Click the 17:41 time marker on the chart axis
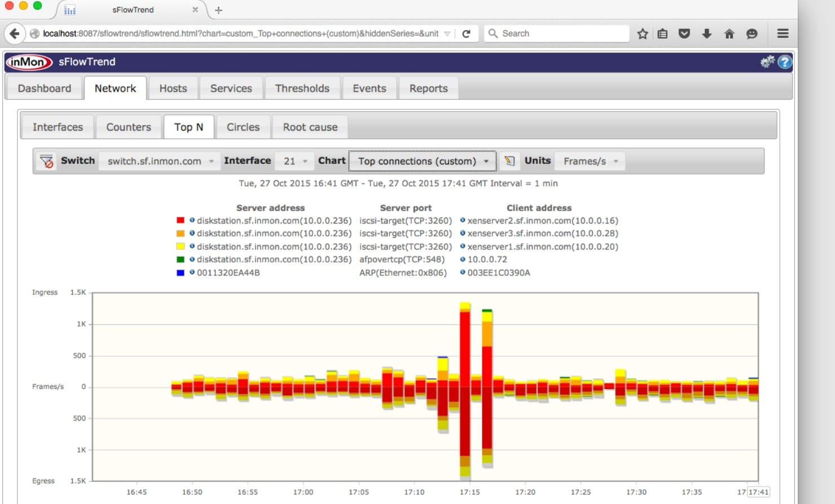The width and height of the screenshot is (835, 504). [x=758, y=492]
